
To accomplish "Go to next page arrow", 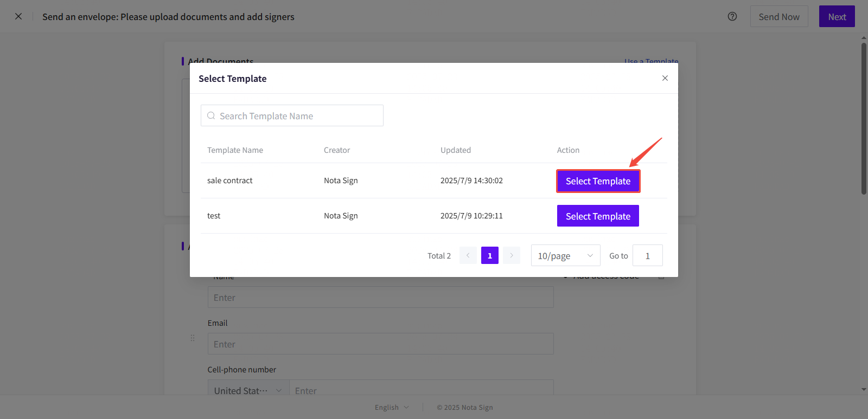I will (x=511, y=255).
